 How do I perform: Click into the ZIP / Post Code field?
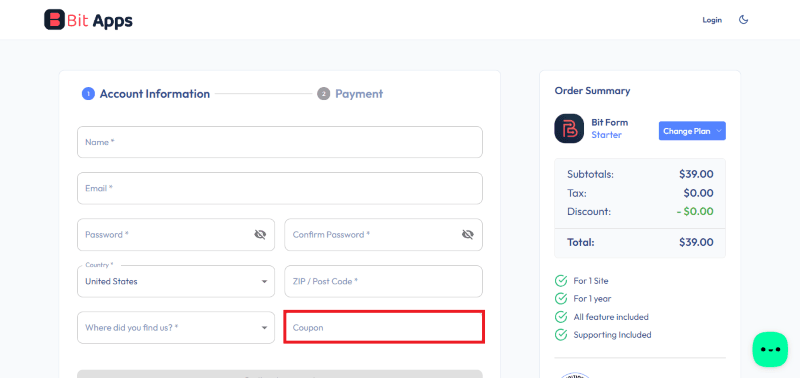click(x=384, y=281)
